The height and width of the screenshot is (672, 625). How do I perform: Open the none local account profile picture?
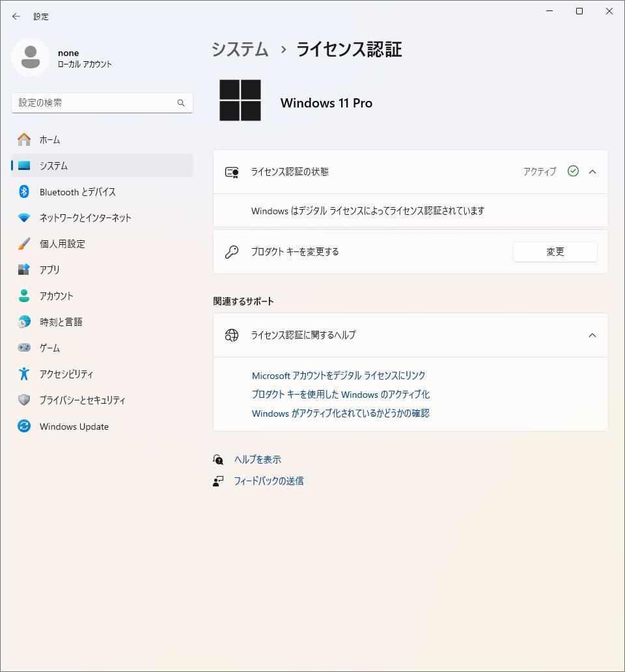point(31,57)
